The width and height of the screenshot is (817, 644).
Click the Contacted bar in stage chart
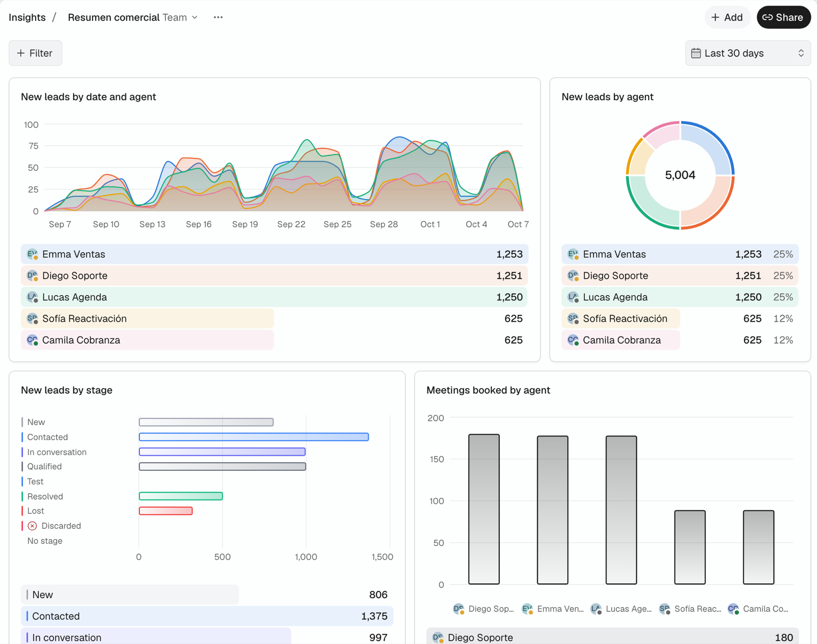pyautogui.click(x=254, y=437)
